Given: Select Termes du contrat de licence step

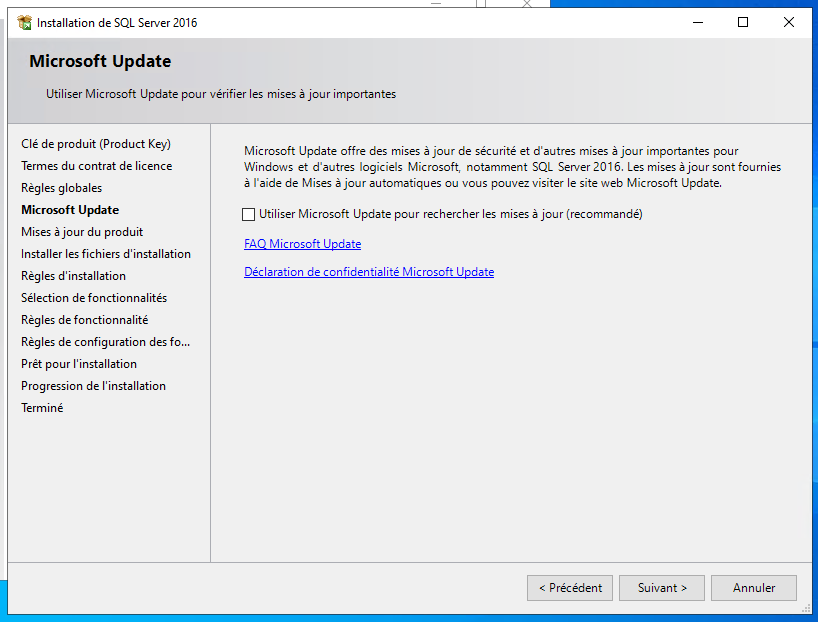Looking at the screenshot, I should click(97, 166).
